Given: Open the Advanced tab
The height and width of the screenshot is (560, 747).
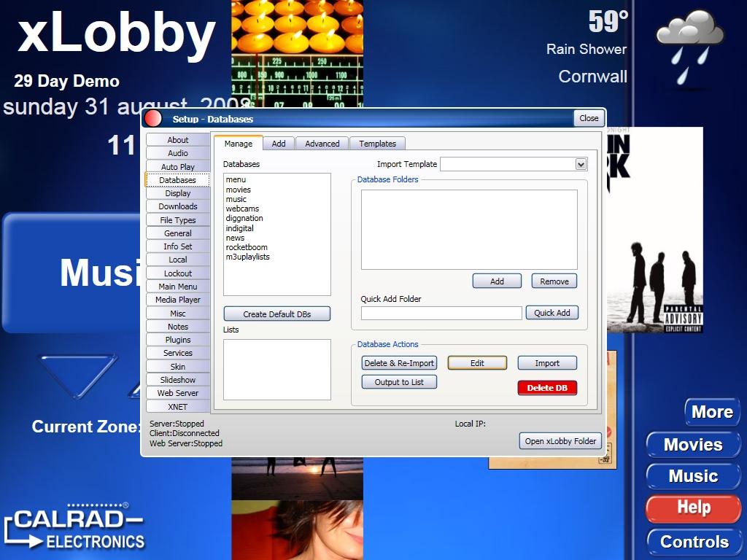Looking at the screenshot, I should 322,144.
